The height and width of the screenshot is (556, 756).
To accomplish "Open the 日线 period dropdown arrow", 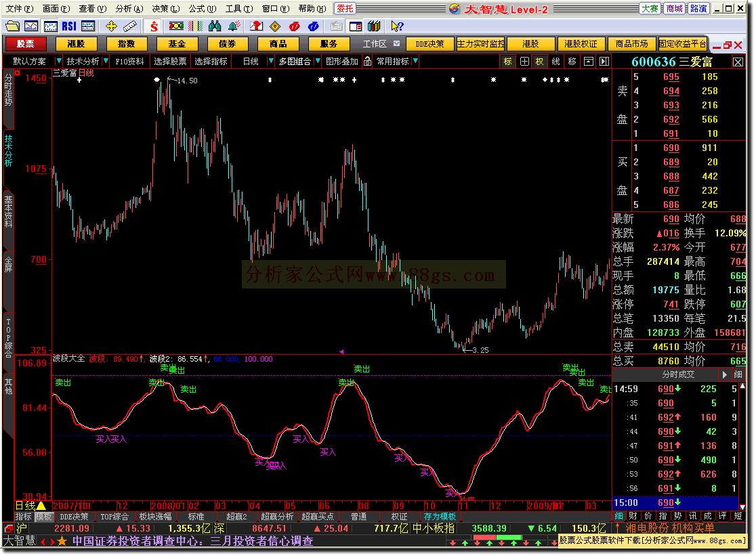I will [271, 61].
